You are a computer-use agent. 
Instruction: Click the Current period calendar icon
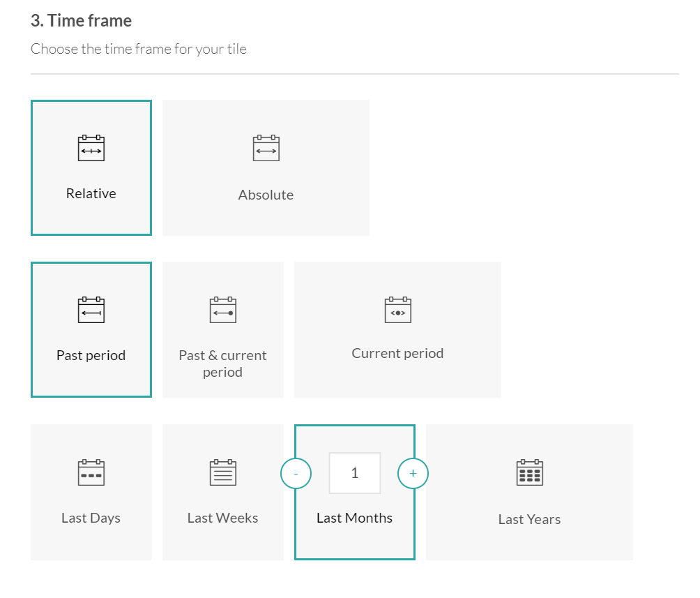(397, 311)
